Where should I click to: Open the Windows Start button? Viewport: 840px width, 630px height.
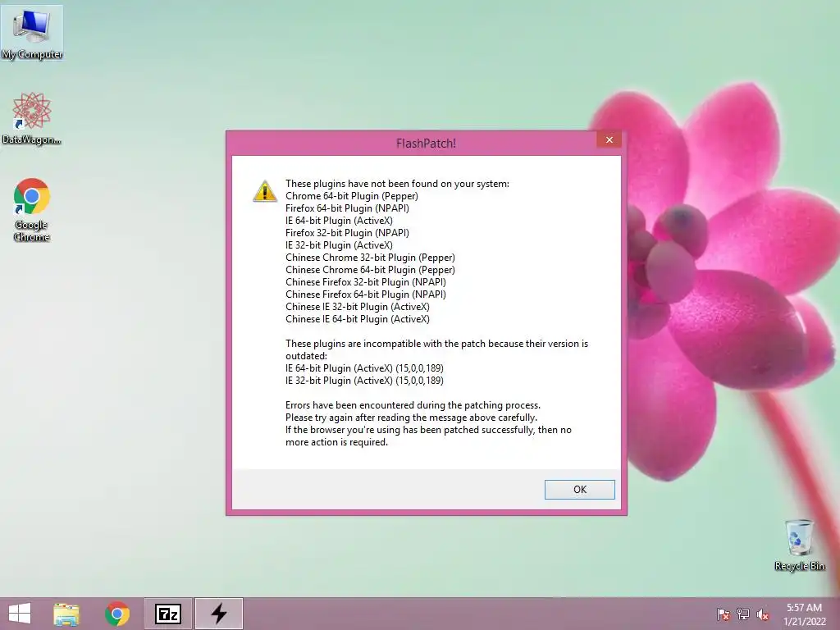pyautogui.click(x=20, y=614)
